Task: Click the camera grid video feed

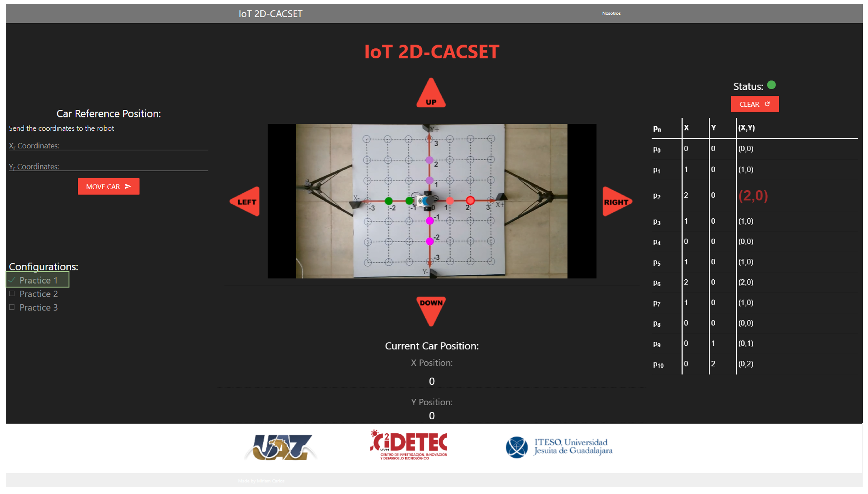Action: [431, 201]
